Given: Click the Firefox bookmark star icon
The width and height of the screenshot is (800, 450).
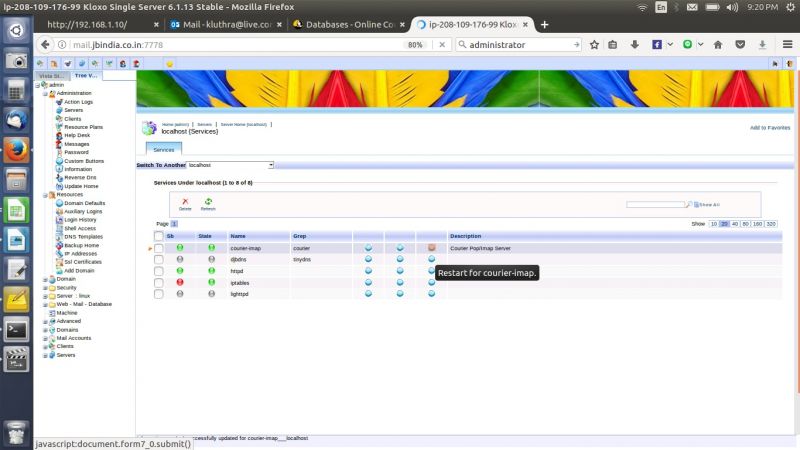Looking at the screenshot, I should 594,45.
